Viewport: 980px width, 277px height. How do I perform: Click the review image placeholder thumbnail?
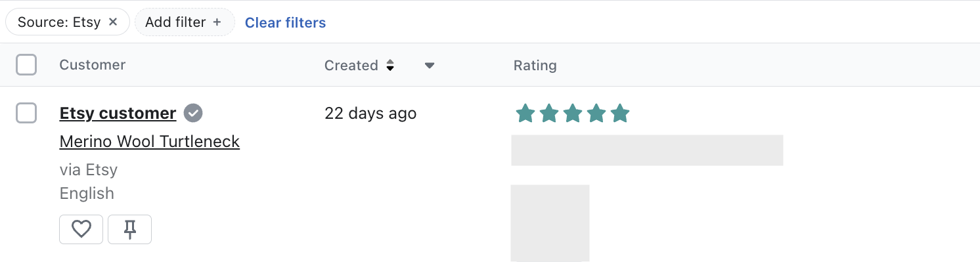[550, 223]
